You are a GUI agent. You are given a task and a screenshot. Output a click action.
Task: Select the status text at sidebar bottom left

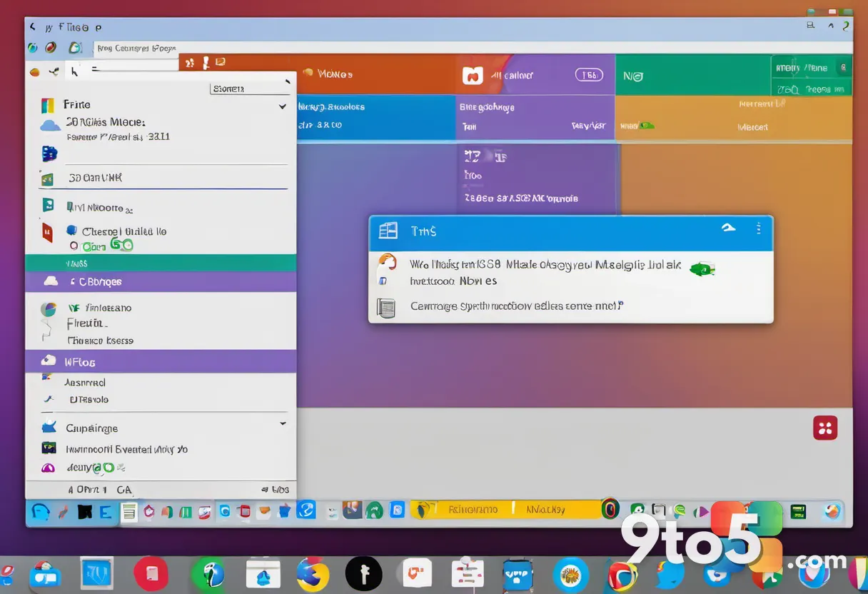(x=100, y=490)
